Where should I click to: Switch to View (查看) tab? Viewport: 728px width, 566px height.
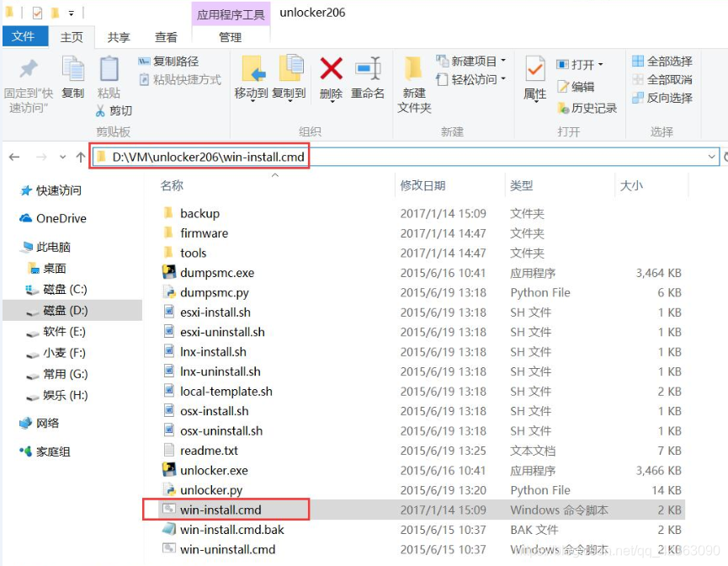pos(166,37)
